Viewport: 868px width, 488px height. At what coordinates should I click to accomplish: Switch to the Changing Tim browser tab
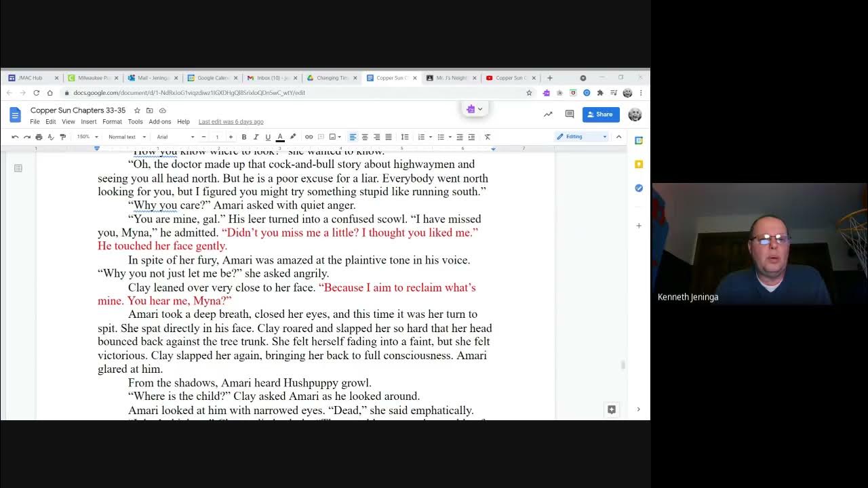(x=332, y=78)
